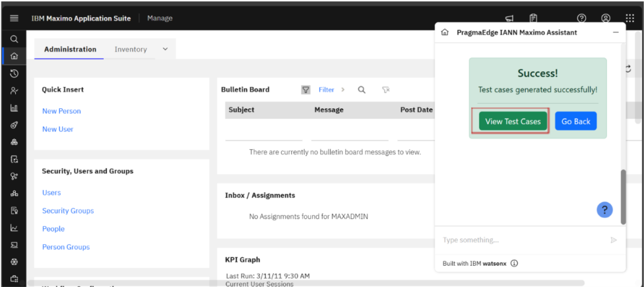Click the Subject column header
644x287 pixels.
pyautogui.click(x=241, y=110)
